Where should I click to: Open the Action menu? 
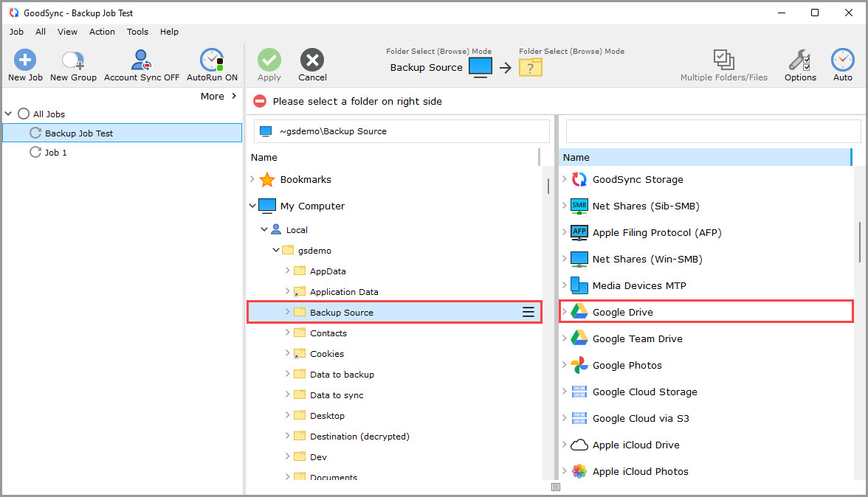pyautogui.click(x=102, y=32)
